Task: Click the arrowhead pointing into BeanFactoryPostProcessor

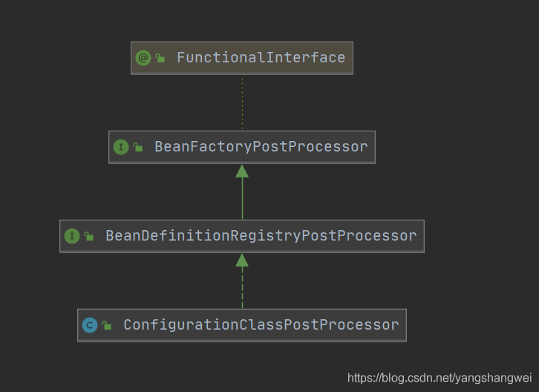Action: (242, 171)
